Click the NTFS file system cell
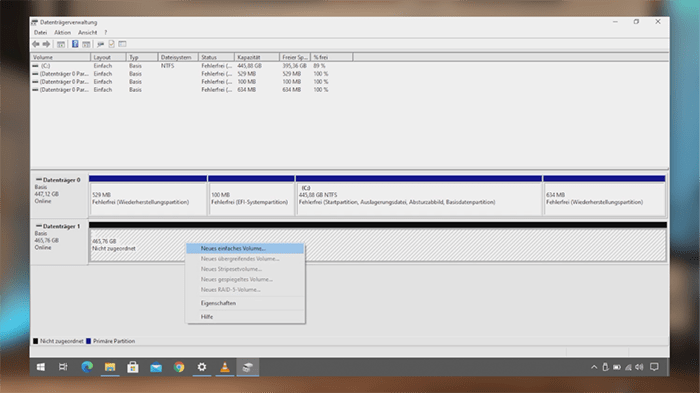The width and height of the screenshot is (700, 393). (x=168, y=66)
